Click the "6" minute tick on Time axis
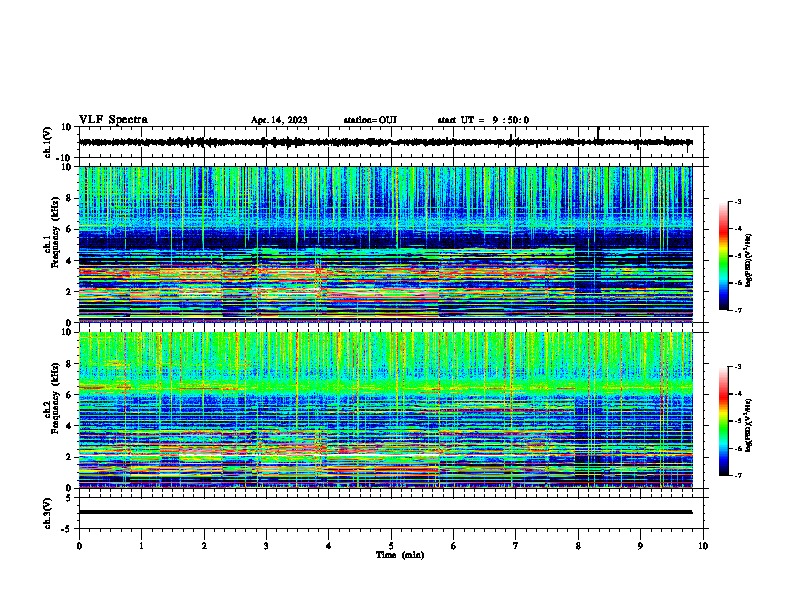 (454, 546)
